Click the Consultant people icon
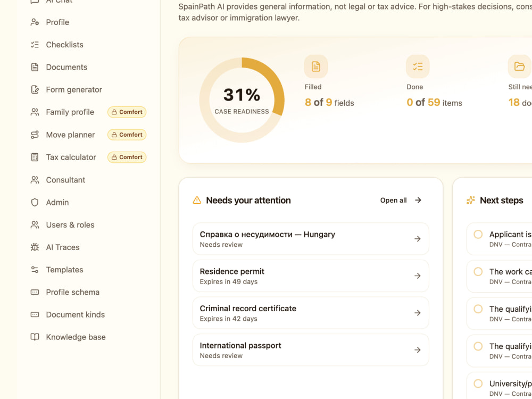The width and height of the screenshot is (532, 399). 35,180
